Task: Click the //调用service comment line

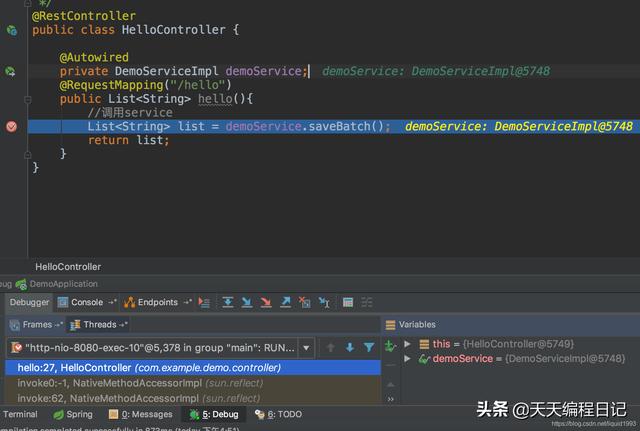Action: point(130,113)
